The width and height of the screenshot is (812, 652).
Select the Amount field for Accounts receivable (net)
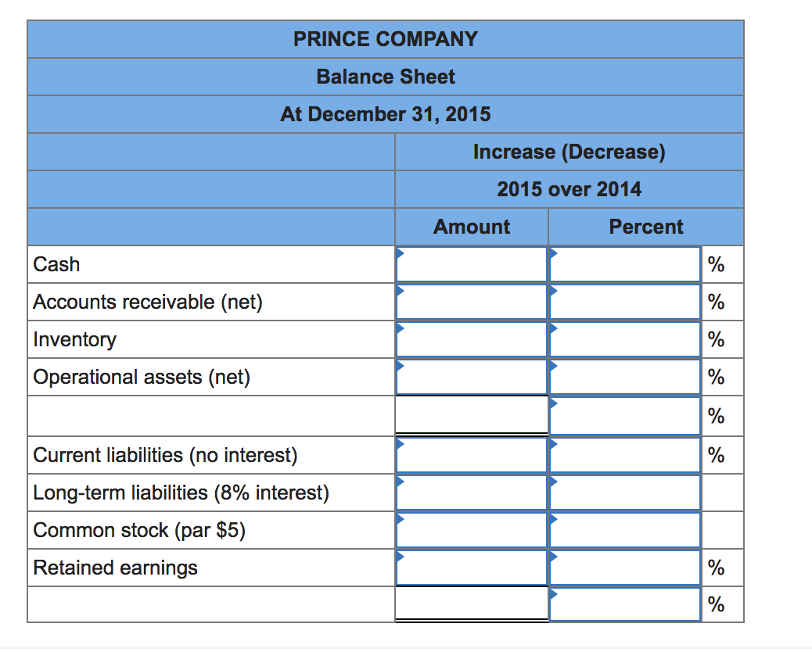(472, 302)
